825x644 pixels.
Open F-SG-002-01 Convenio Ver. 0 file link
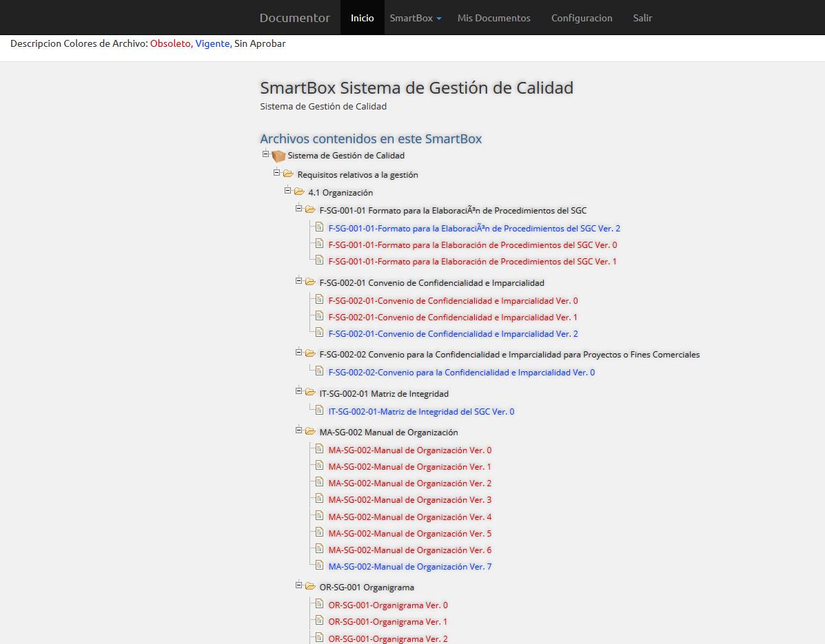pyautogui.click(x=453, y=301)
